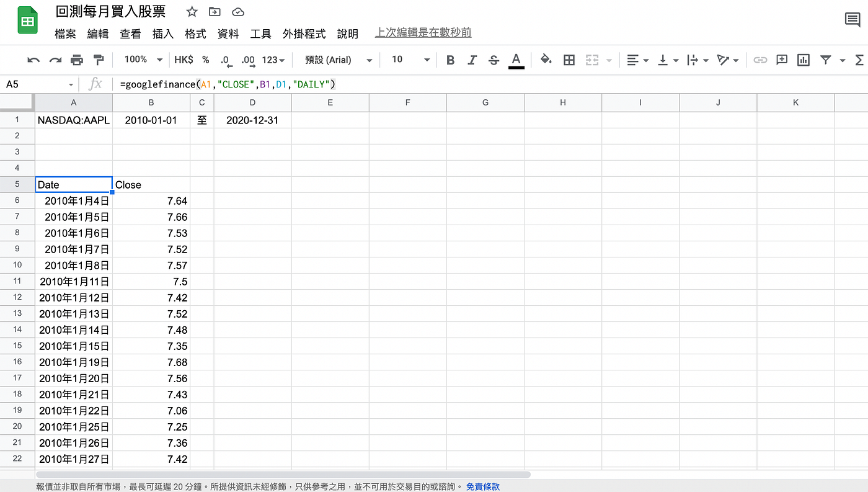Screen dimensions: 868x492
Task: Select cell A1 with NASDAQ:AAPL
Action: (74, 120)
